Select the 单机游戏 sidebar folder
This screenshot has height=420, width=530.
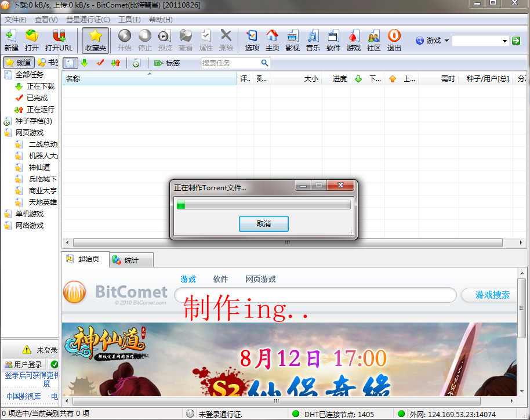30,213
